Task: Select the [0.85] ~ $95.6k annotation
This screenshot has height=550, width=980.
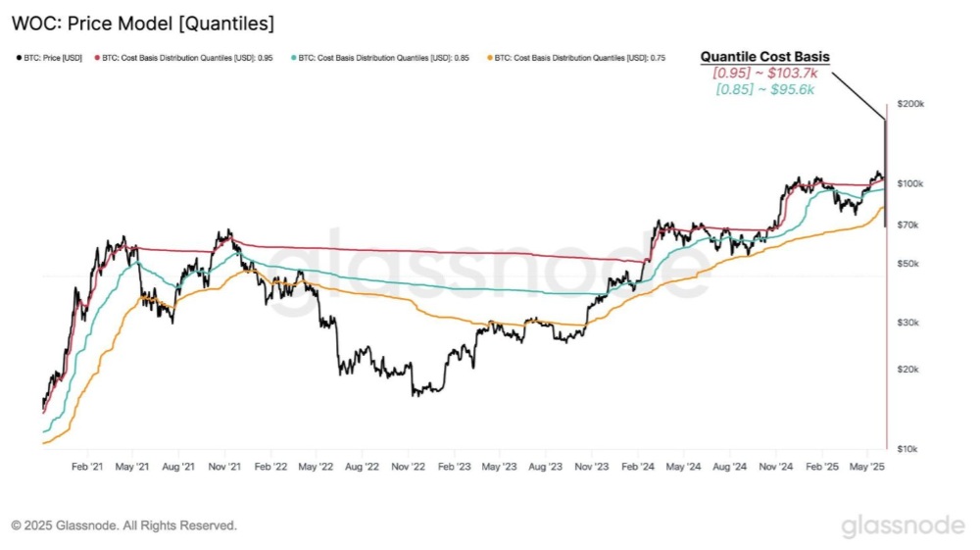Action: click(765, 89)
